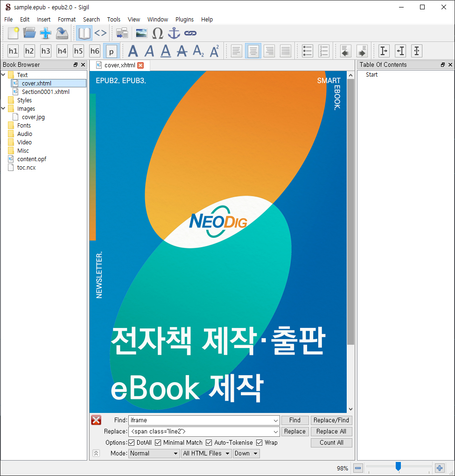This screenshot has width=455, height=476.
Task: Open the Plugins menu
Action: point(184,20)
